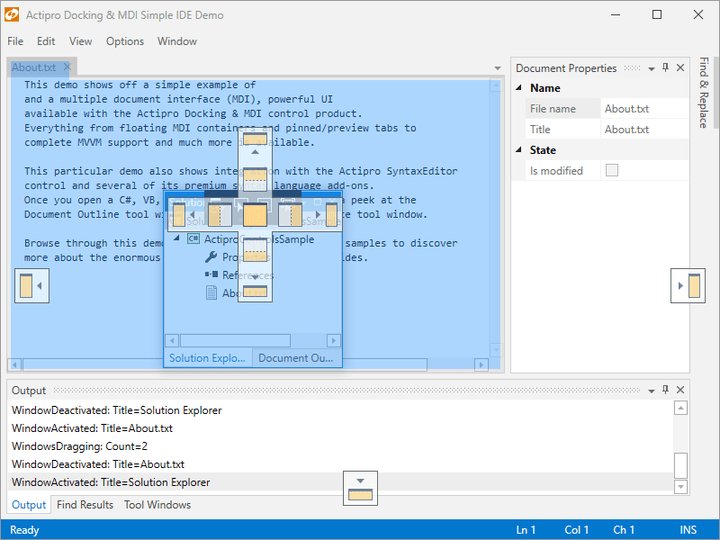Click the dock-to-right-edge guide icon

(688, 286)
